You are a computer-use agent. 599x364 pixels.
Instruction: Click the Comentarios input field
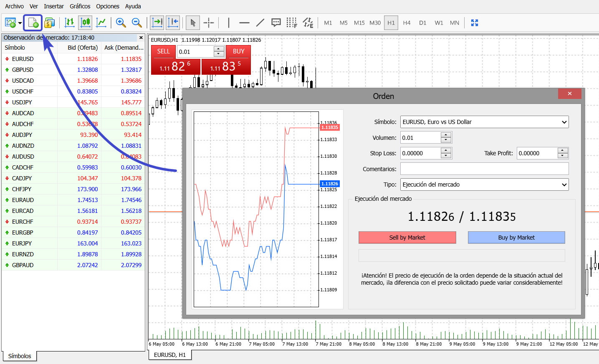tap(484, 169)
